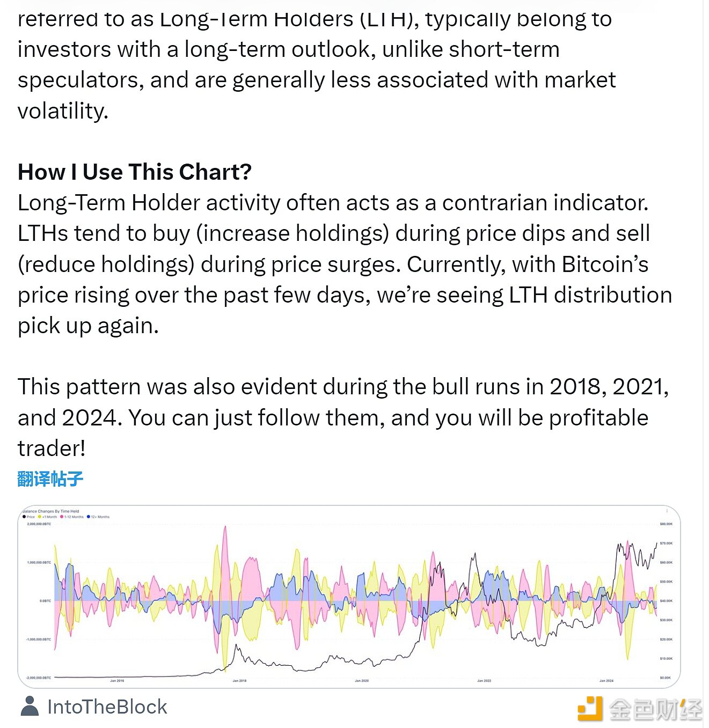Toggle the black Price legend dot

coord(24,517)
